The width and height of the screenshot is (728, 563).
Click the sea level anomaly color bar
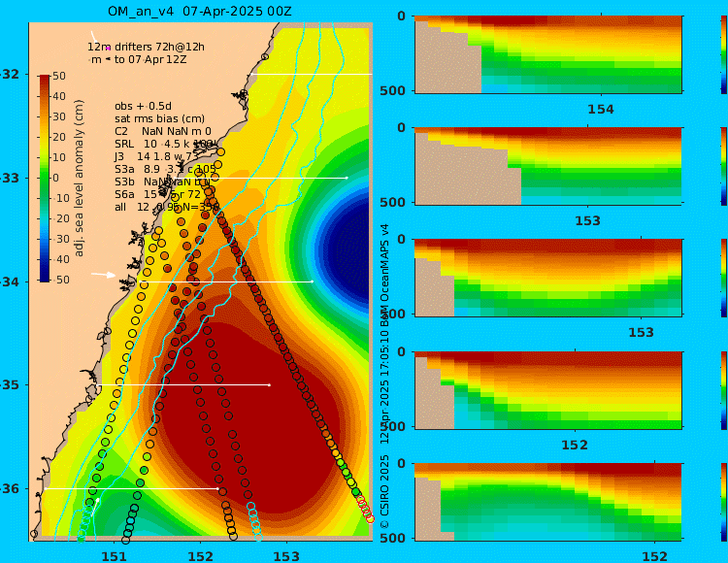[x=45, y=178]
